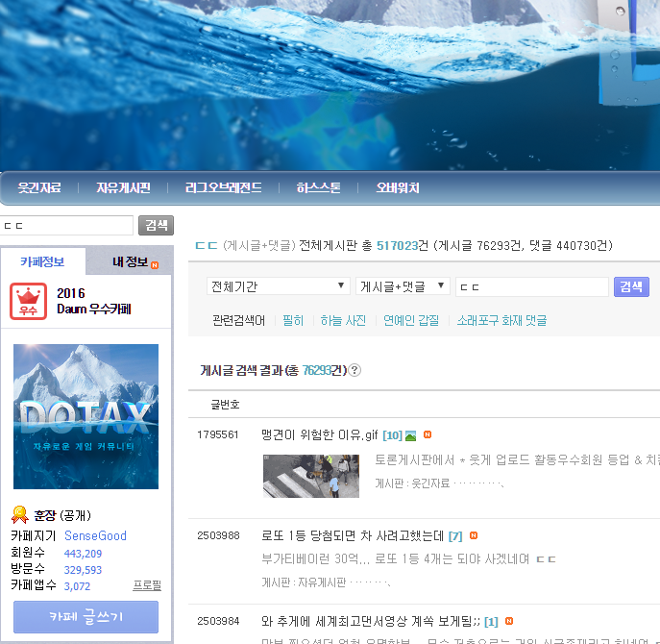660x644 pixels.
Task: Click new badge beside 로또 post
Action: pos(474,535)
